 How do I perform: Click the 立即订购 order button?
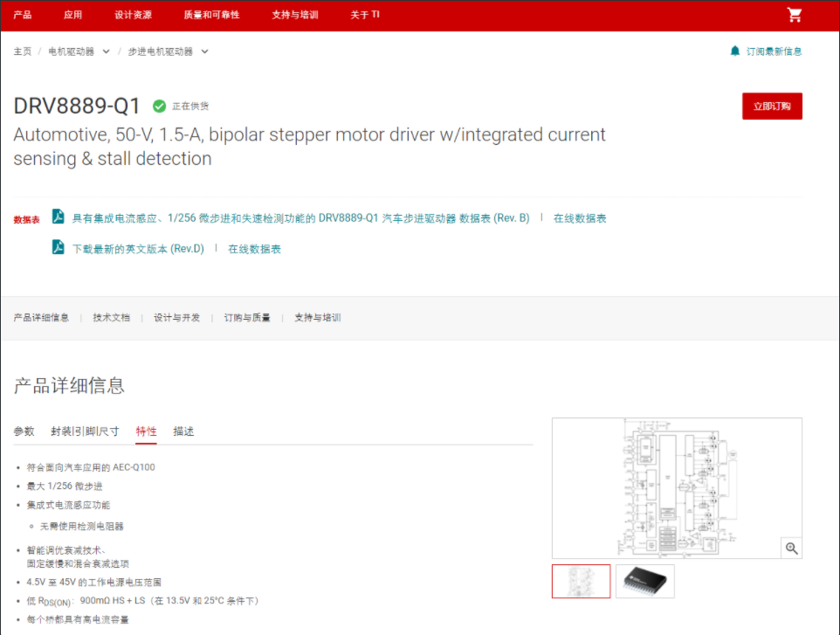coord(772,106)
